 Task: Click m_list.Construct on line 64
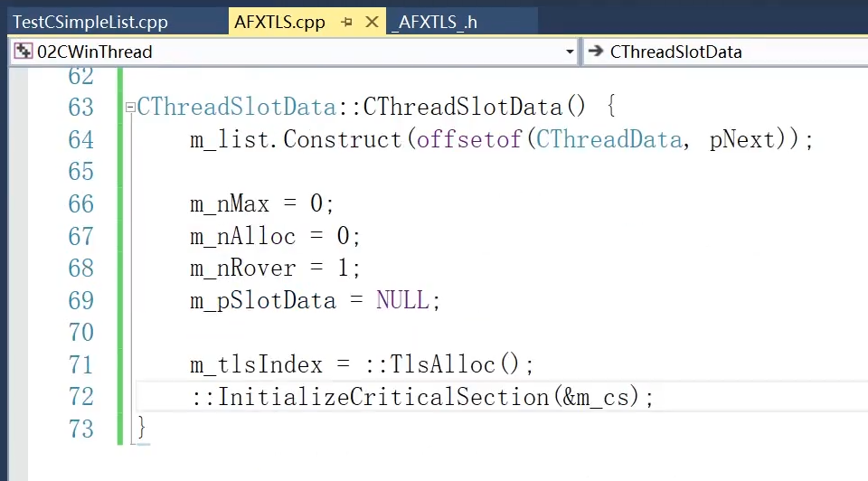[x=297, y=139]
